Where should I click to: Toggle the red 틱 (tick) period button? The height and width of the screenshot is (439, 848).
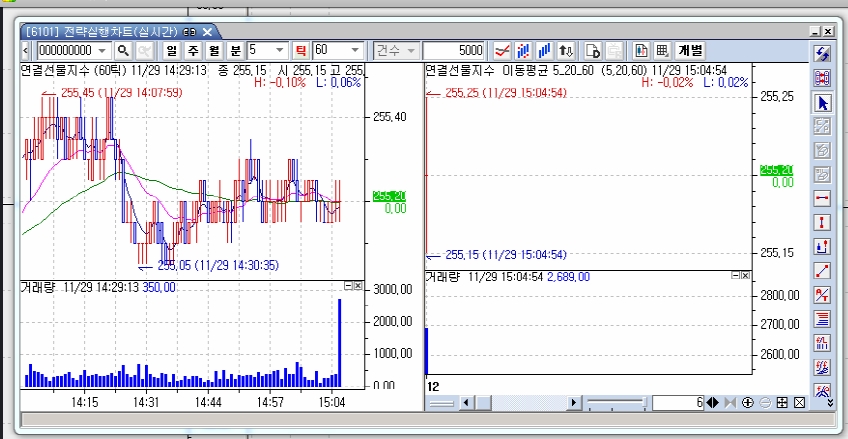[x=300, y=50]
